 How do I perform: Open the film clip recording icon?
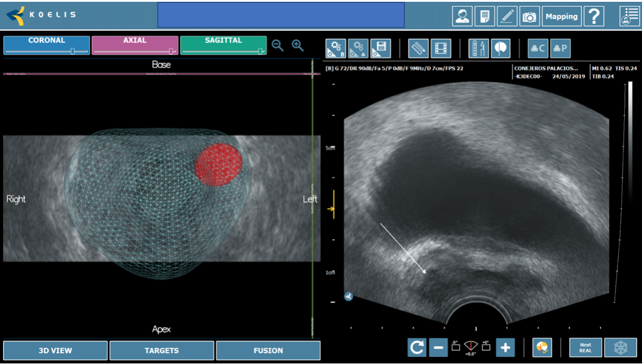pyautogui.click(x=441, y=48)
